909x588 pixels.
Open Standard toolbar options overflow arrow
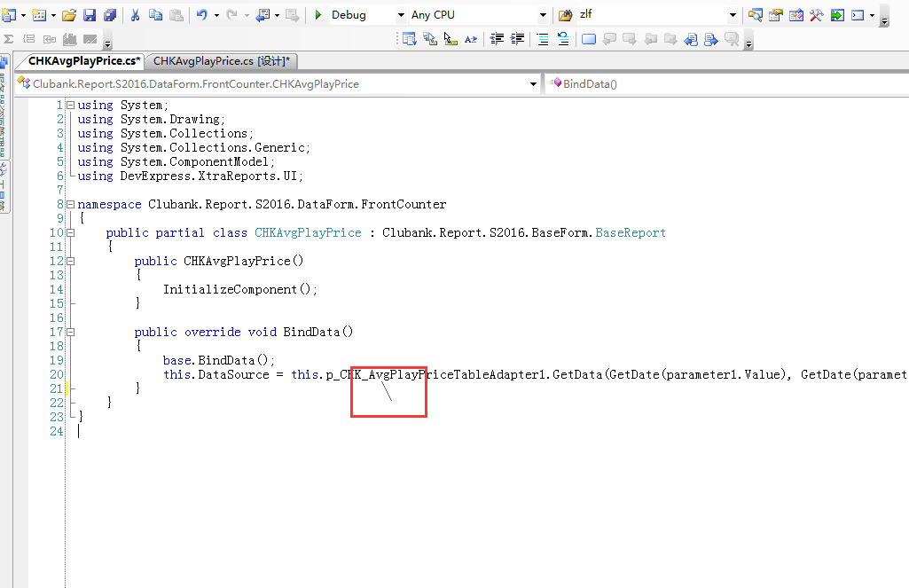tap(884, 20)
